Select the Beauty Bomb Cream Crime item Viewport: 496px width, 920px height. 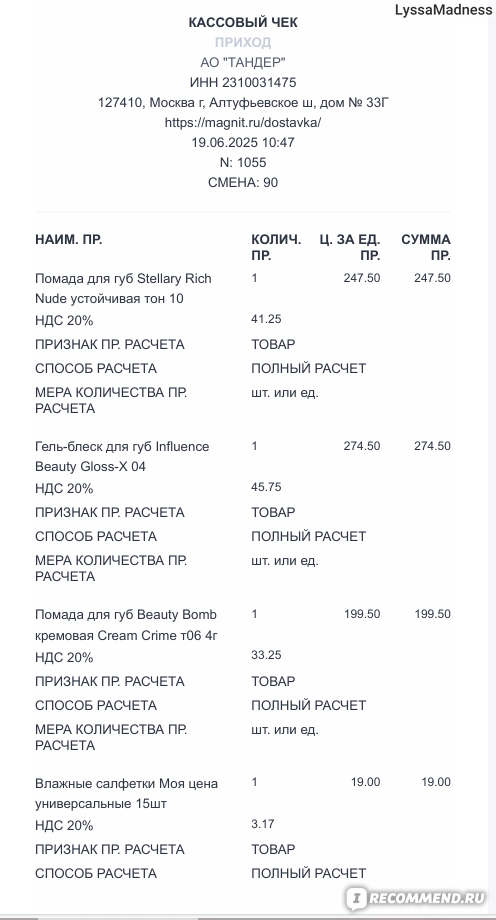click(x=126, y=625)
